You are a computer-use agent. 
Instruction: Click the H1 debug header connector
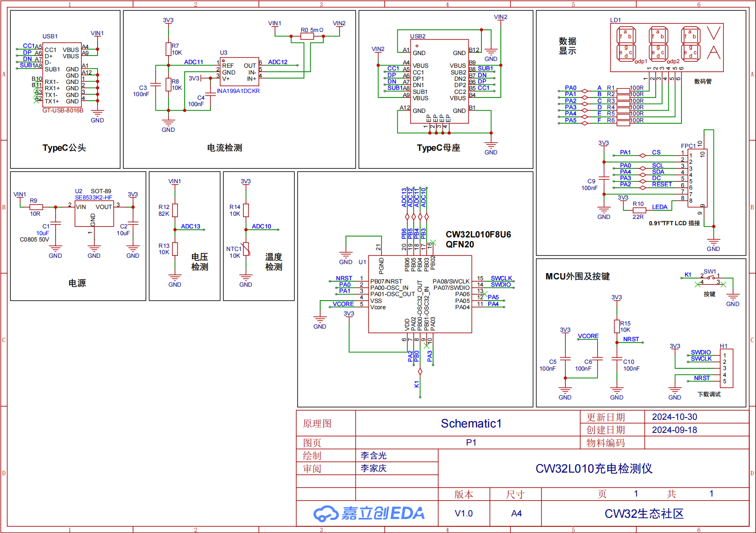pyautogui.click(x=726, y=368)
